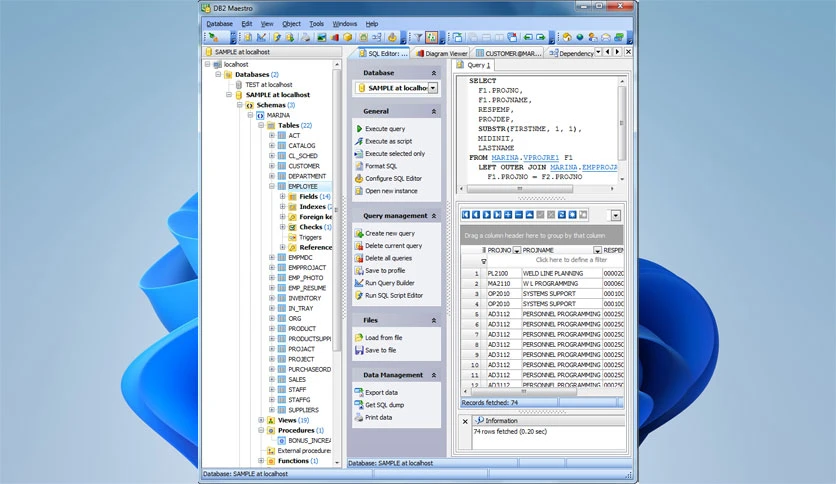Click the up-triangle edit navigator button
Viewport: 836px width, 484px height.
click(x=529, y=215)
